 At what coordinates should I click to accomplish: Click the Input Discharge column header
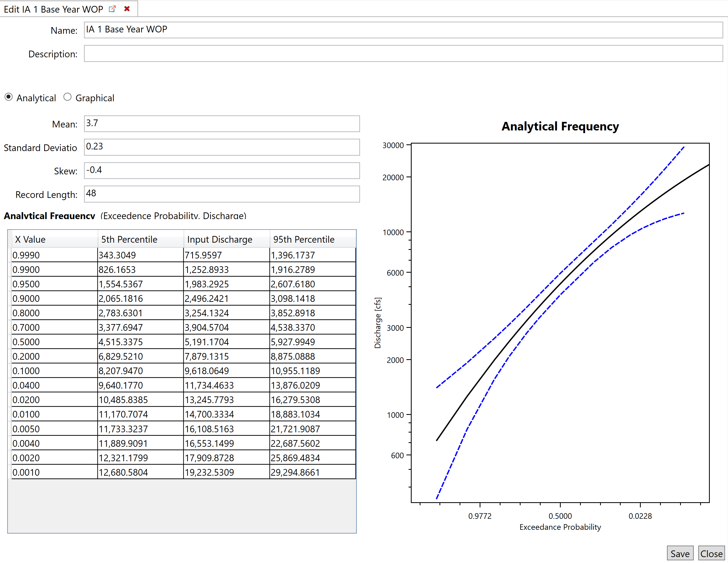[x=227, y=239]
